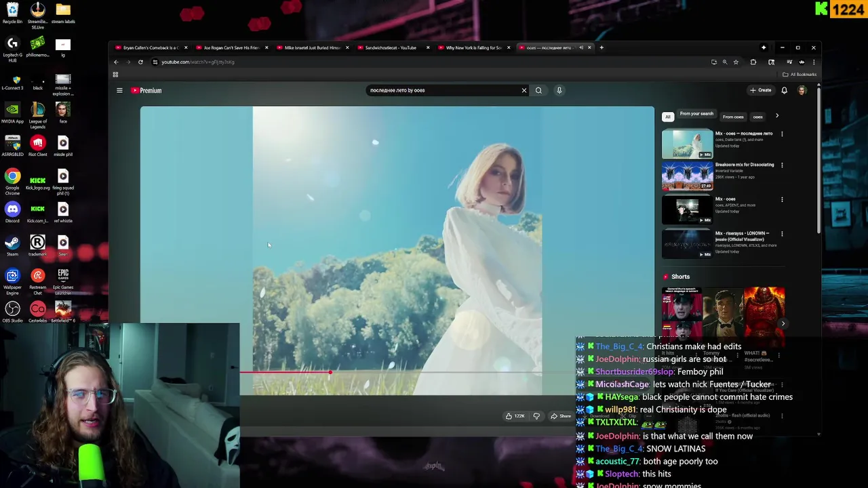Open Breakcore mix for Dissociating video
868x488 pixels.
click(x=687, y=177)
